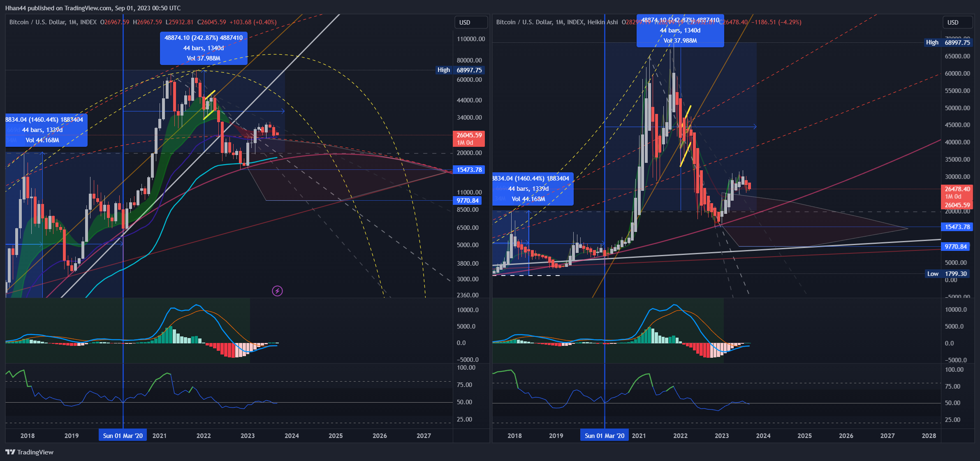Select the 48874.10 (242.87%) measurement box on Heikin Ashi chart

680,31
